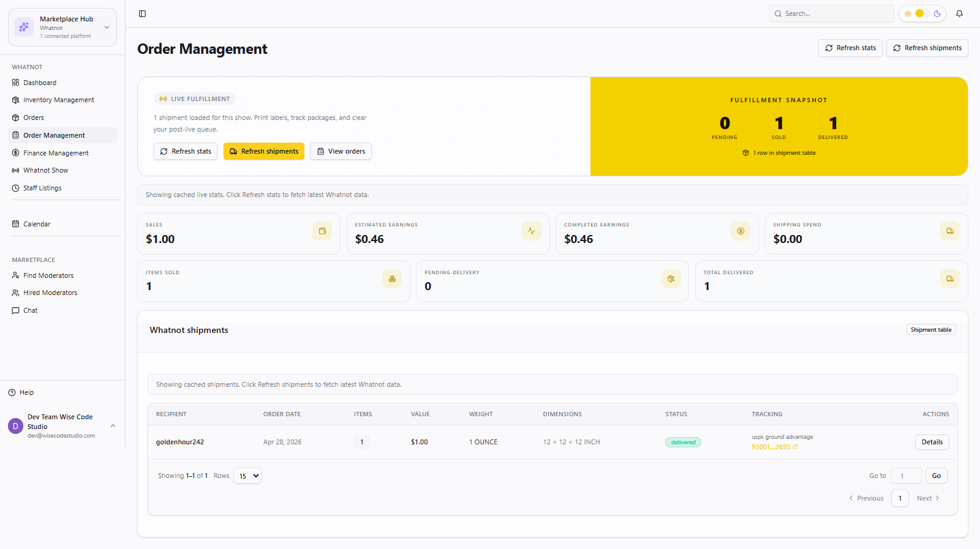
Task: Click the Go button
Action: tap(936, 476)
